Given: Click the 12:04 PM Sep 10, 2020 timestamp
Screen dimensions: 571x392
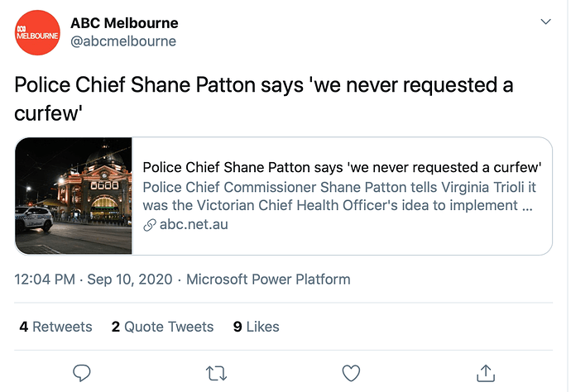Looking at the screenshot, I should pyautogui.click(x=94, y=280).
